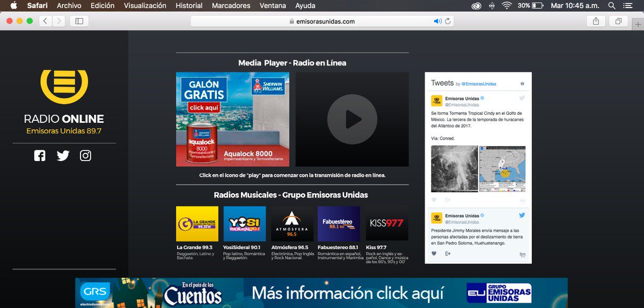This screenshot has width=644, height=308.
Task: Open the Twitter icon under Radio Online
Action: click(63, 156)
